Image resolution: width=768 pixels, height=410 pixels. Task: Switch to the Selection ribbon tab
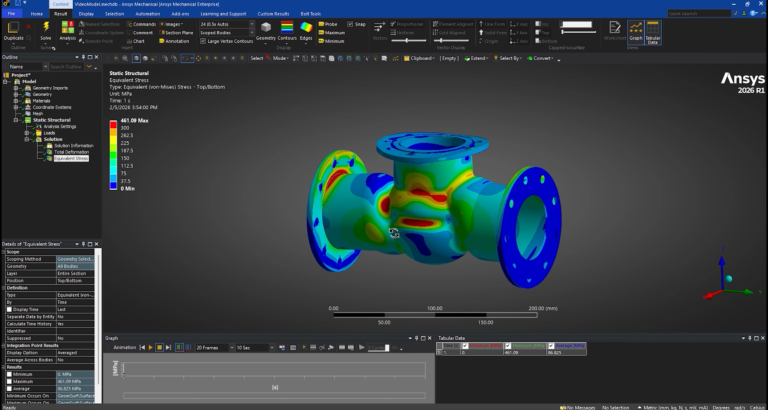(x=114, y=14)
